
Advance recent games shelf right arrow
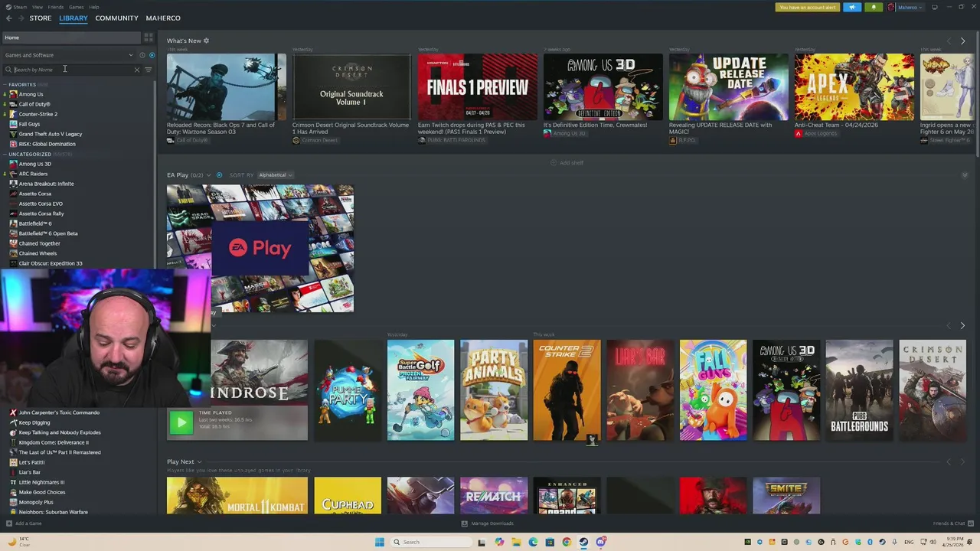pyautogui.click(x=962, y=326)
